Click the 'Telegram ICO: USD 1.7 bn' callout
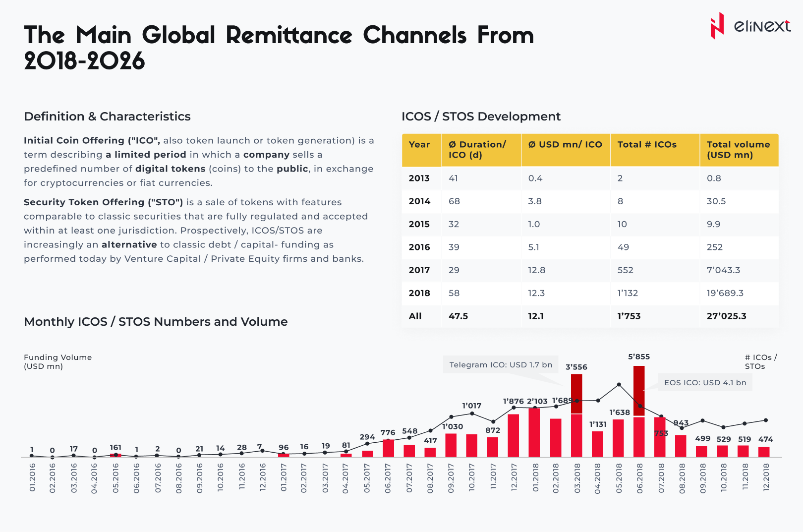This screenshot has height=532, width=803. 501,365
